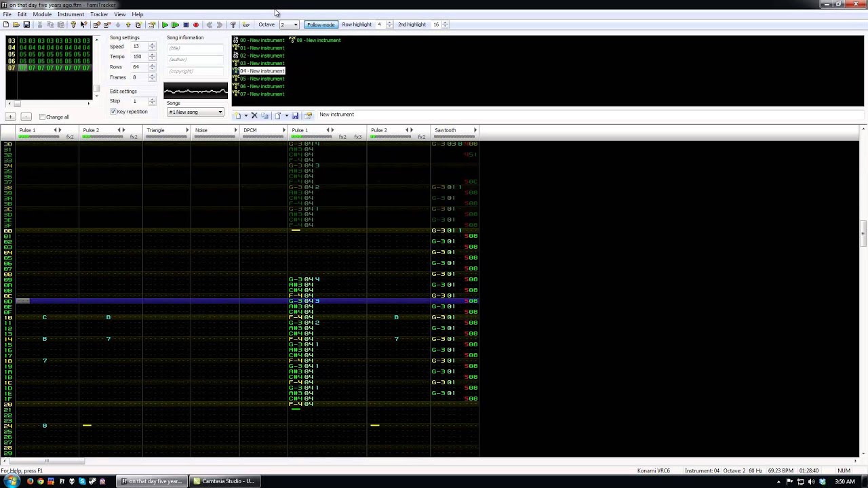Select instrument '05 - New instrument'

(258, 79)
